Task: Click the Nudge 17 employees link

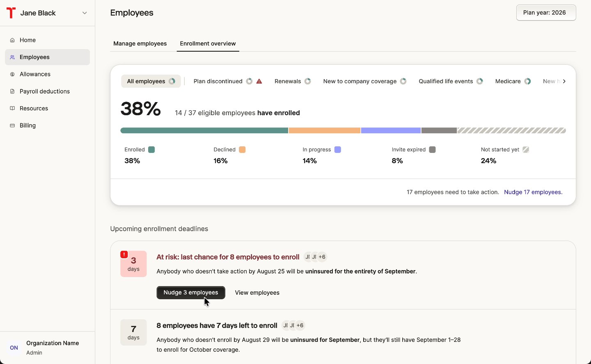Action: tap(533, 192)
